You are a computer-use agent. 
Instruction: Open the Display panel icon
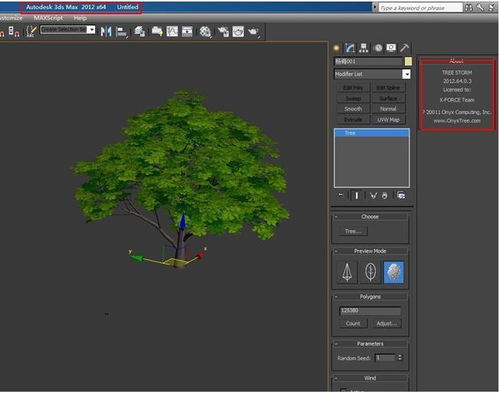pyautogui.click(x=391, y=48)
